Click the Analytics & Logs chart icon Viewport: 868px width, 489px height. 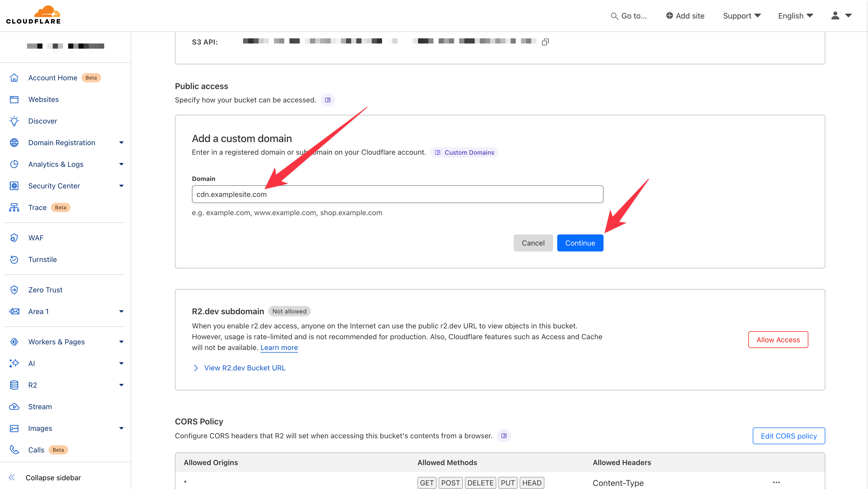pos(14,164)
